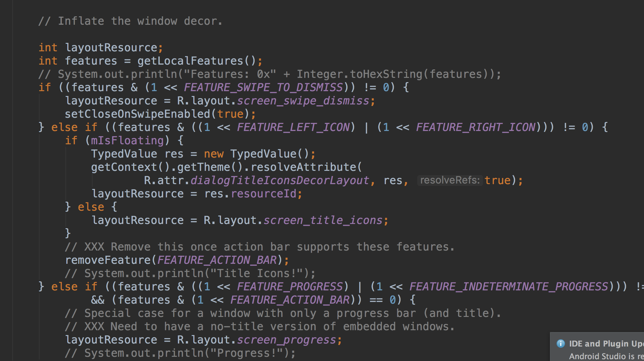This screenshot has height=361, width=644.
Task: Click FEATURE_PROGRESS constant
Action: (x=290, y=287)
